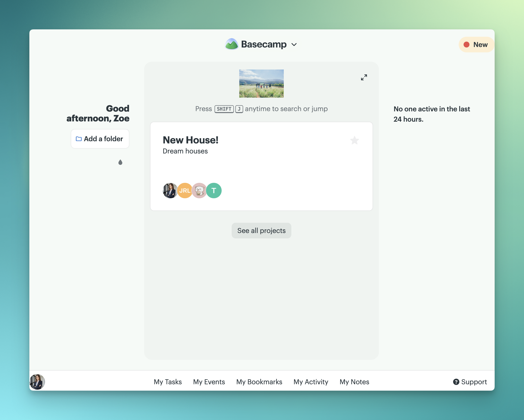
Task: Open My Activity
Action: [311, 382]
